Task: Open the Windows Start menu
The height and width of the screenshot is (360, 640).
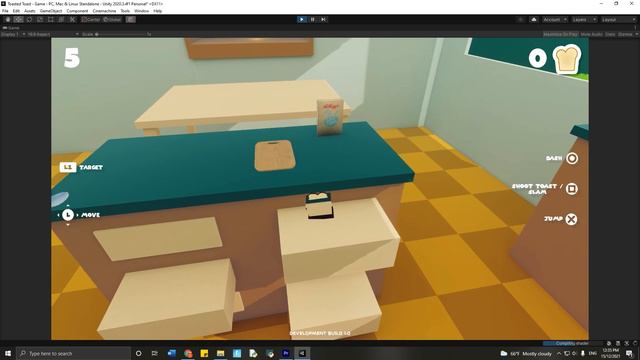Action: 8,353
